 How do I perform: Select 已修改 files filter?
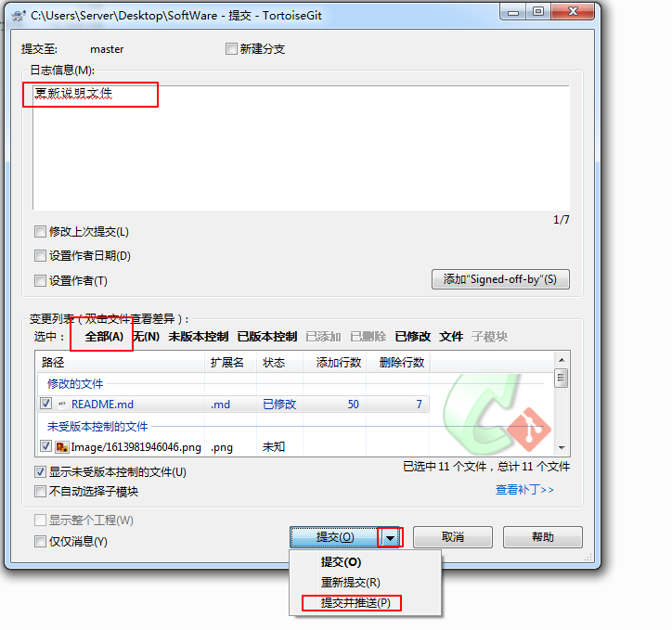413,337
